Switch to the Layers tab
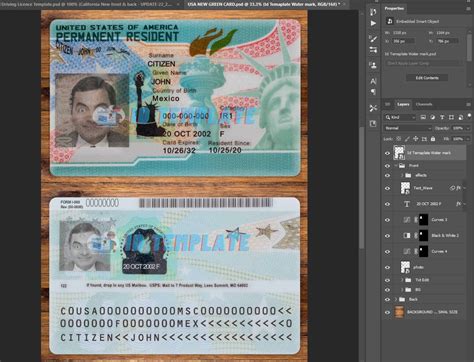 tap(403, 104)
